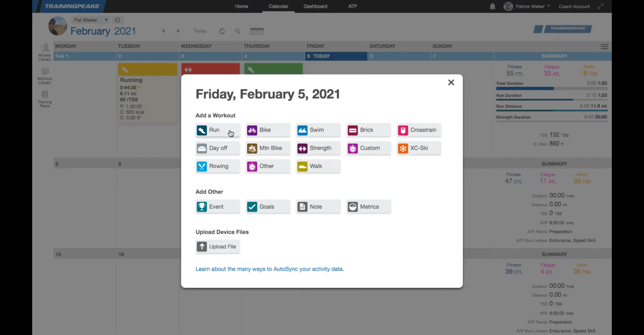Add an Event to Friday

218,207
